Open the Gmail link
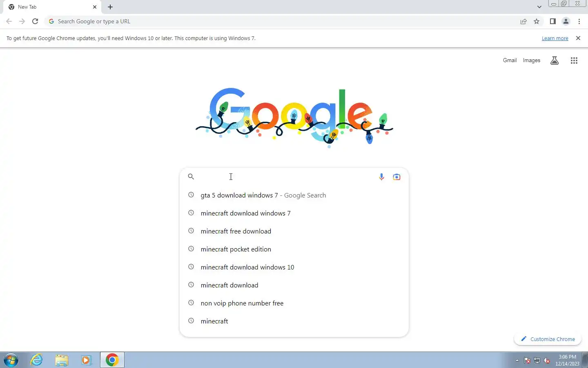The width and height of the screenshot is (588, 368). [510, 60]
